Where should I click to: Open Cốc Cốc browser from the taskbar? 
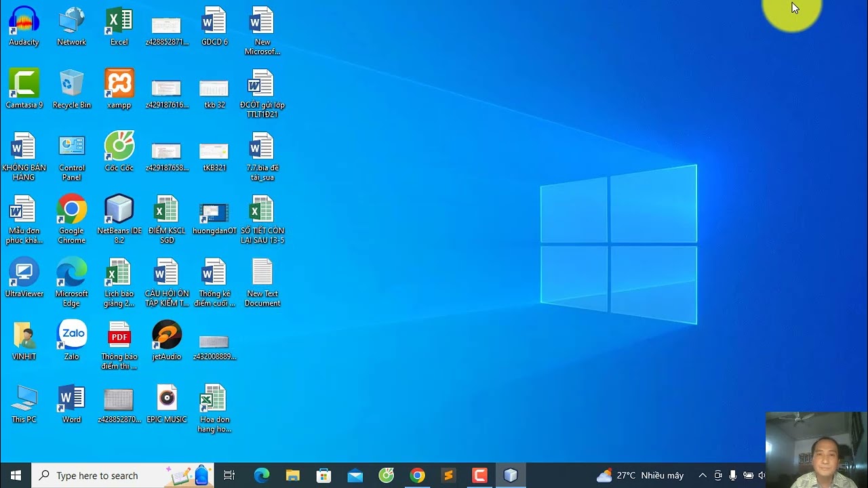pyautogui.click(x=386, y=475)
